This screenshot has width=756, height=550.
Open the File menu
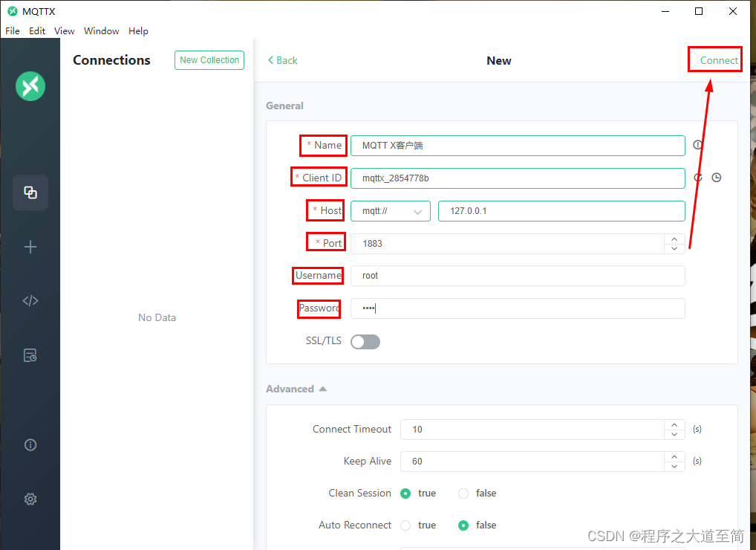[x=13, y=31]
